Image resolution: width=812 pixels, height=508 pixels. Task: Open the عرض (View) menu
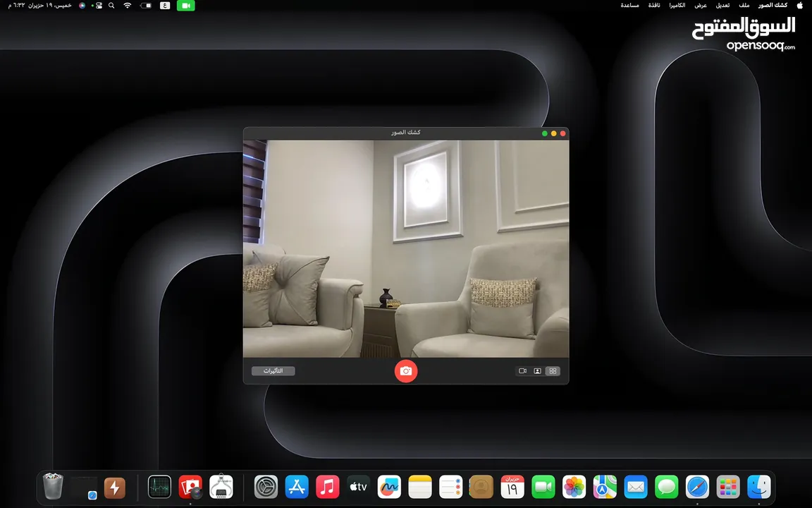click(x=701, y=5)
